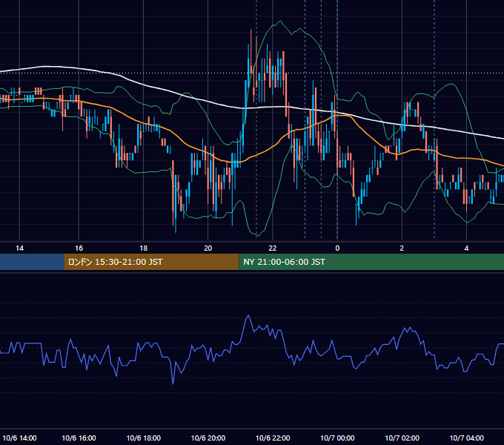Click the ロンドン 15:30-21:00 JST session bar
Viewport: 504px width, 445px height.
click(151, 262)
